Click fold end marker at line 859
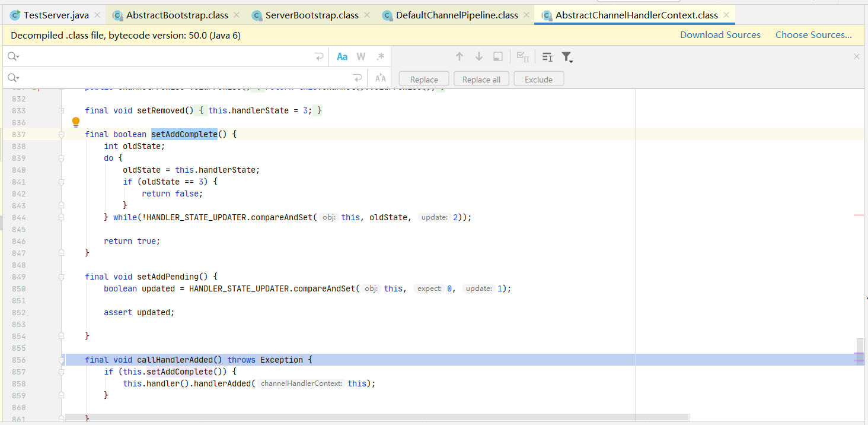 [x=61, y=396]
